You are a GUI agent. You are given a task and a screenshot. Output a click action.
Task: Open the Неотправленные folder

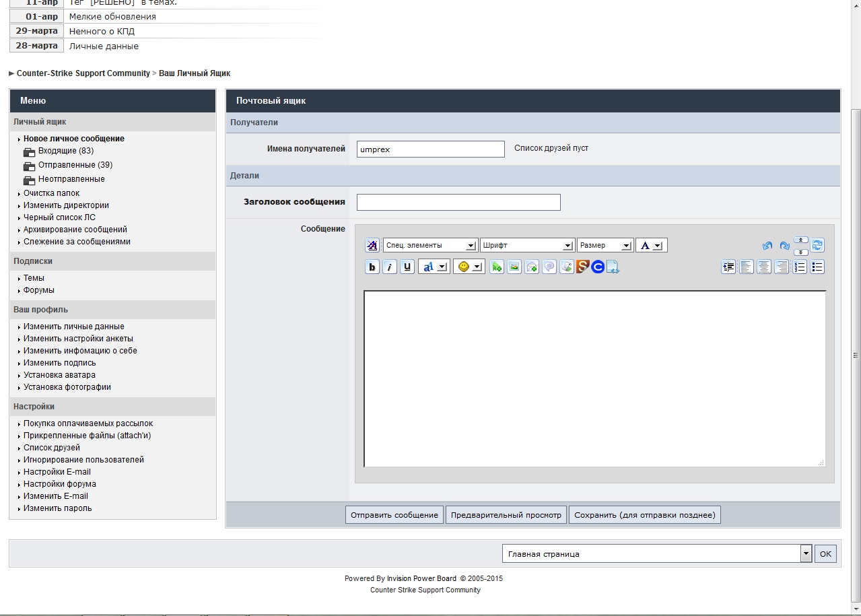pos(71,179)
